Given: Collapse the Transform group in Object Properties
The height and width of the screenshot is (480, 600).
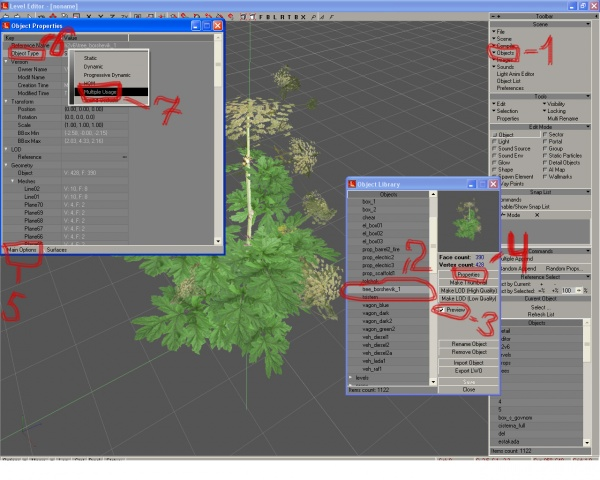Looking at the screenshot, I should click(6, 101).
